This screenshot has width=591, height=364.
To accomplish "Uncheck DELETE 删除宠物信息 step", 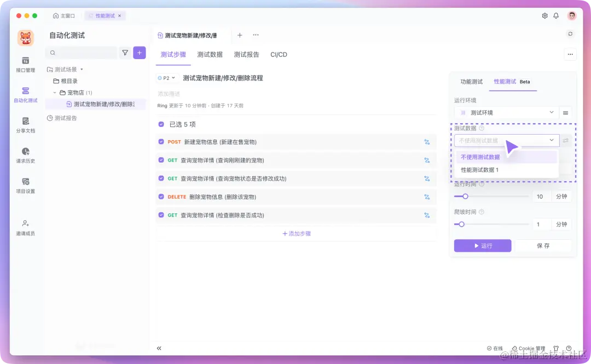I will pos(161,197).
